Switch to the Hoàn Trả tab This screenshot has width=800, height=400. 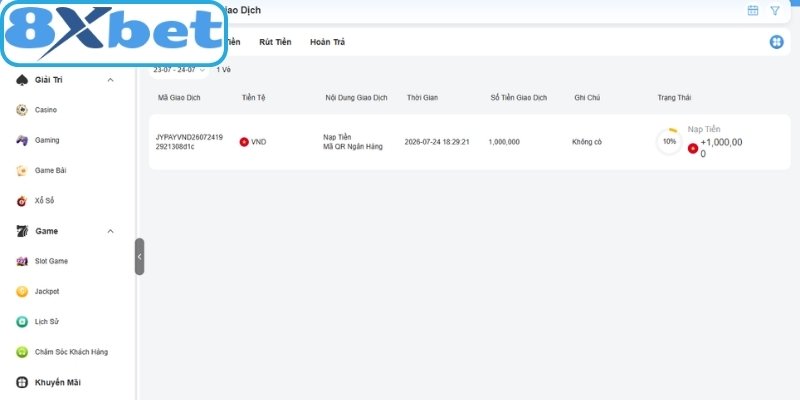pyautogui.click(x=328, y=42)
